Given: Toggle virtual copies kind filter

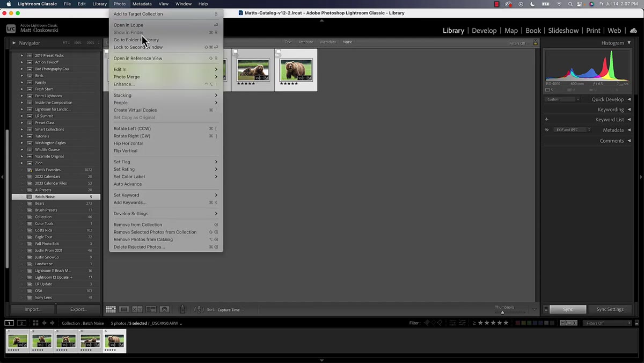Looking at the screenshot, I should click(x=568, y=323).
